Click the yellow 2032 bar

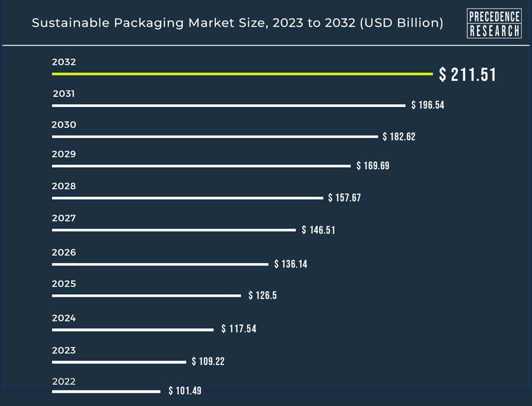[242, 73]
